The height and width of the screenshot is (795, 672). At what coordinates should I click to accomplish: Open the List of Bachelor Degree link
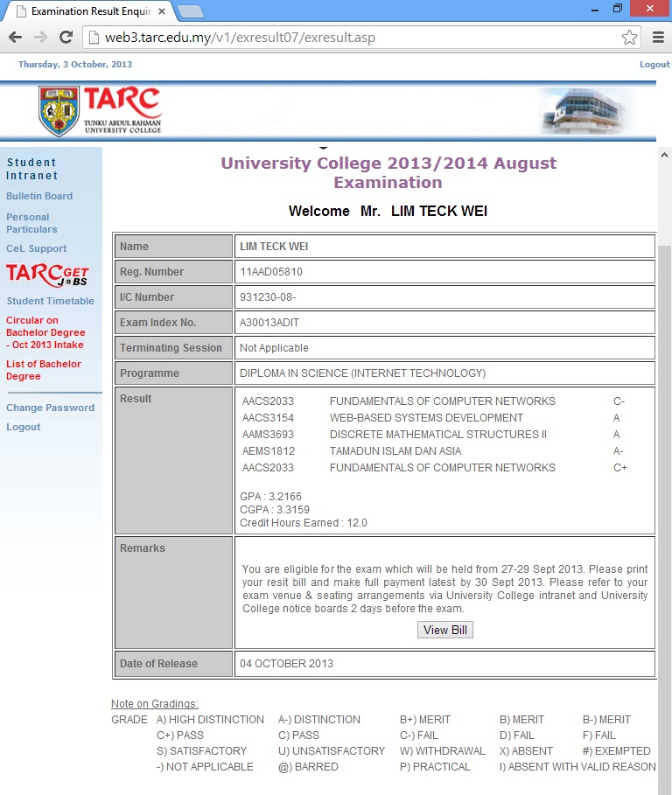43,370
